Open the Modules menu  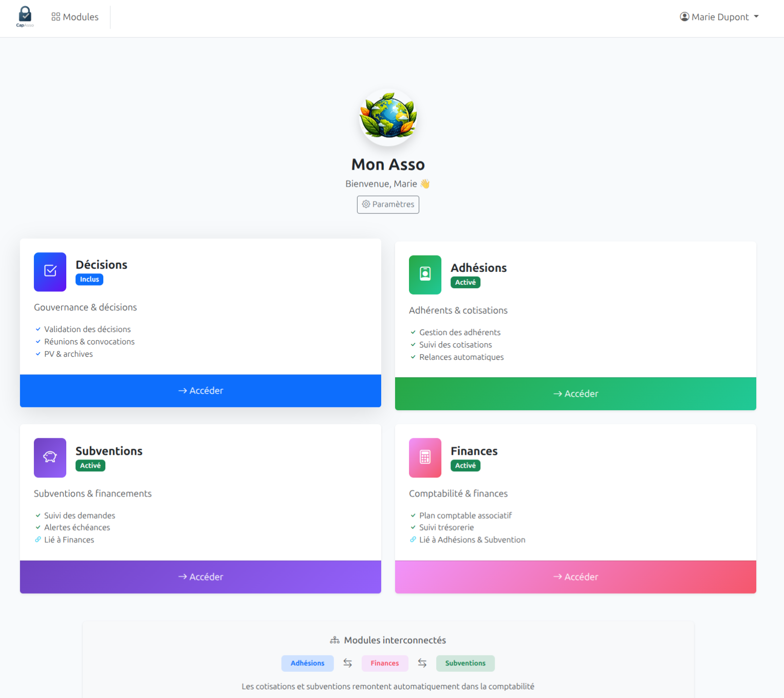point(75,17)
